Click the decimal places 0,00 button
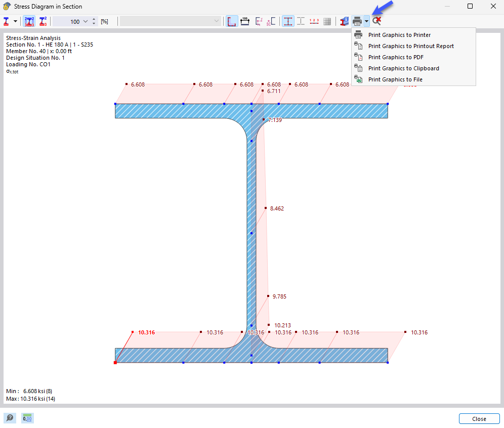The height and width of the screenshot is (428, 504). pos(27,418)
